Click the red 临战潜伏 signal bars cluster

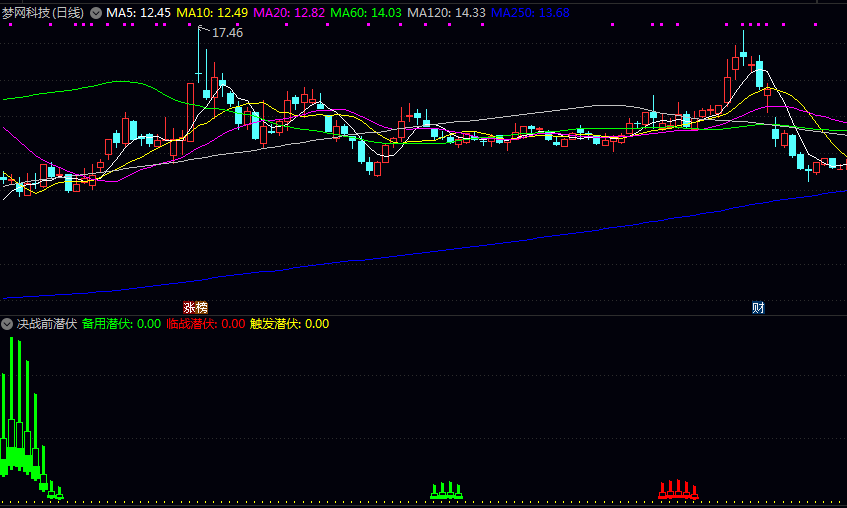[678, 490]
